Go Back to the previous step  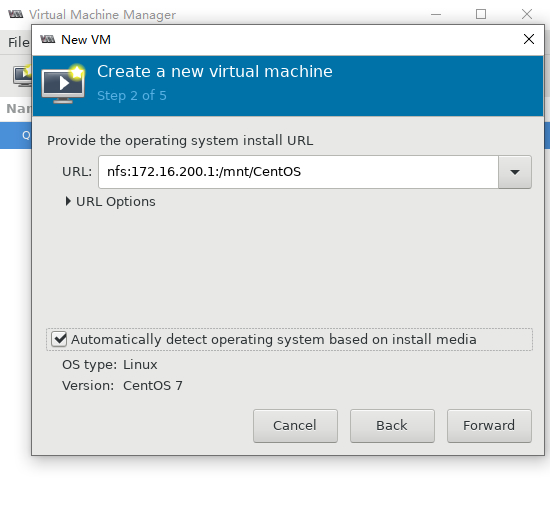[x=392, y=425]
